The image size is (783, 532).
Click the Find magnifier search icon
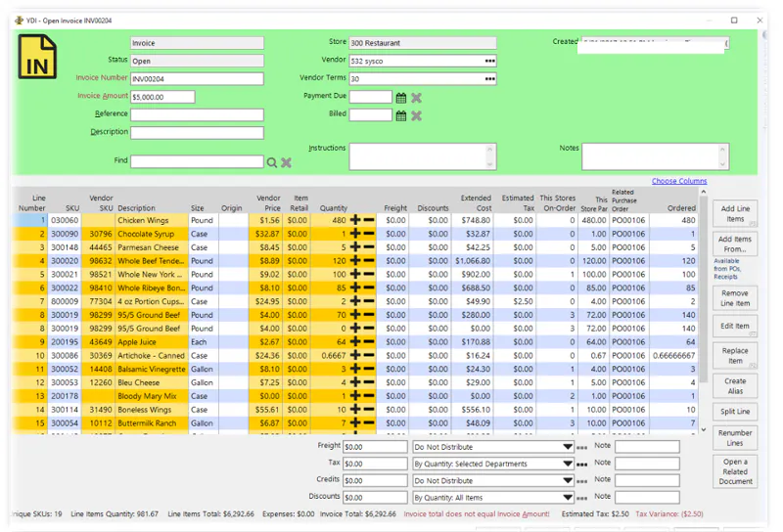(272, 162)
